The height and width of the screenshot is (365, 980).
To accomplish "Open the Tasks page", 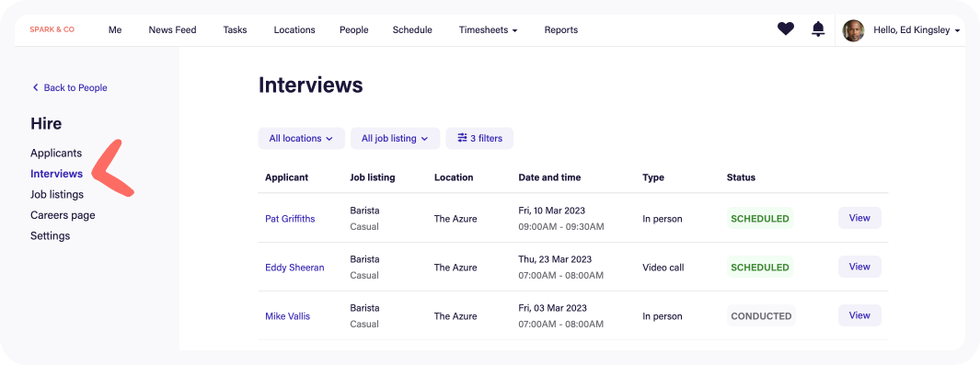I will (x=235, y=30).
